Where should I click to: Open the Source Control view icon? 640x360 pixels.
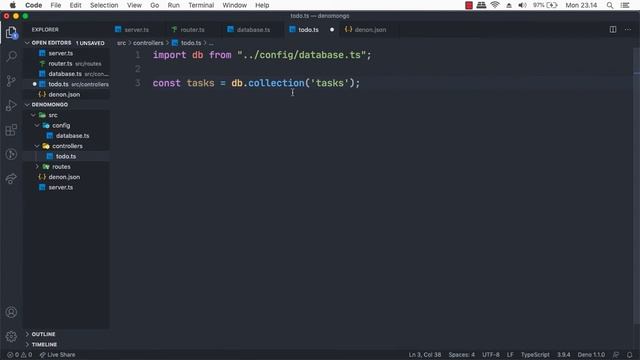click(11, 80)
